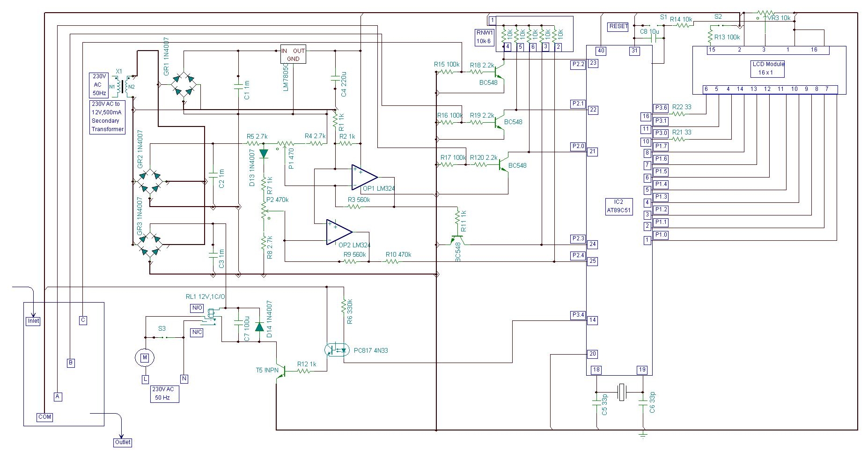Click terminal A label in tank
The height and width of the screenshot is (475, 868).
coord(58,397)
